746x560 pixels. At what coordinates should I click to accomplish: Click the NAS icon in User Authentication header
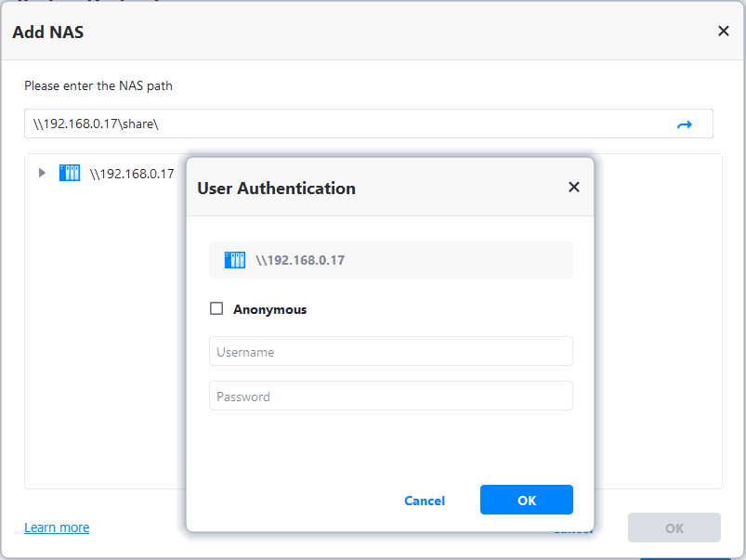tap(235, 260)
